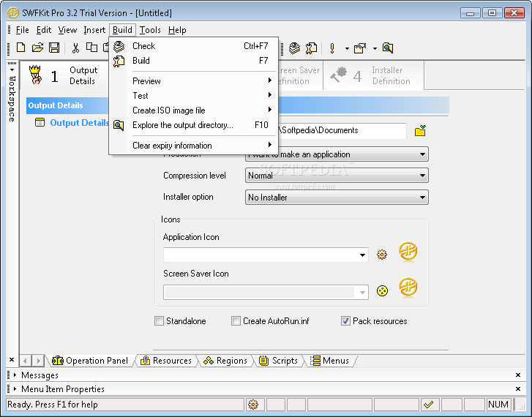
Task: Click the Cut scissors toolbar icon
Action: [75, 48]
